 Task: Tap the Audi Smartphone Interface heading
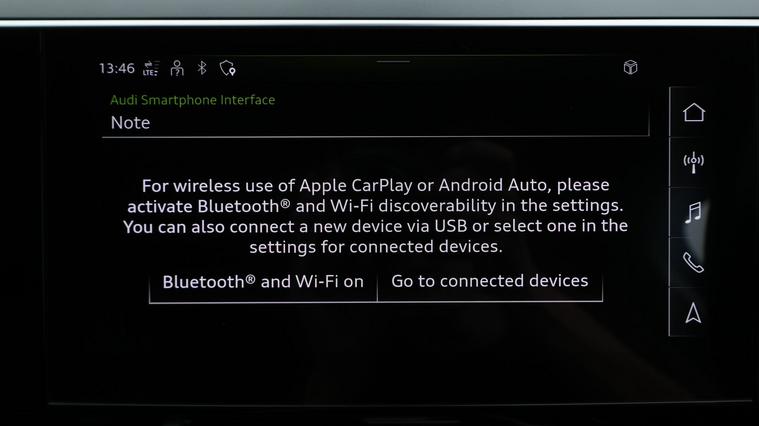point(193,100)
